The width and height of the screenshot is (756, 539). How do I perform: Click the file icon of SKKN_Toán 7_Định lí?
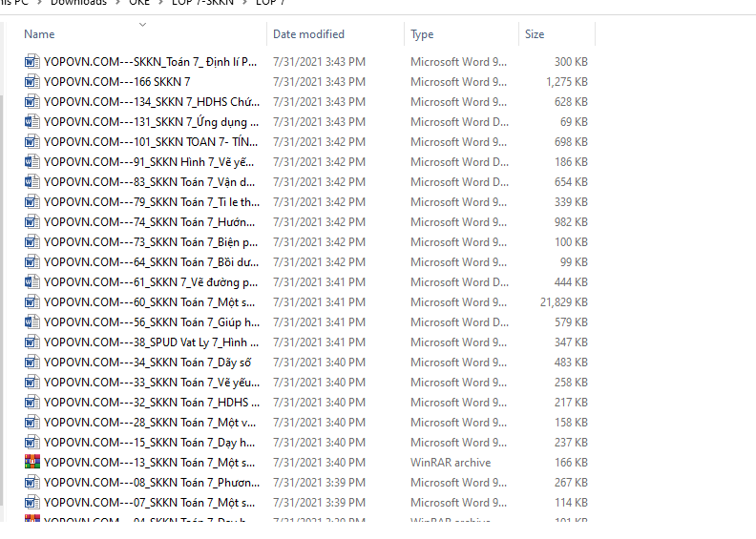[31, 62]
